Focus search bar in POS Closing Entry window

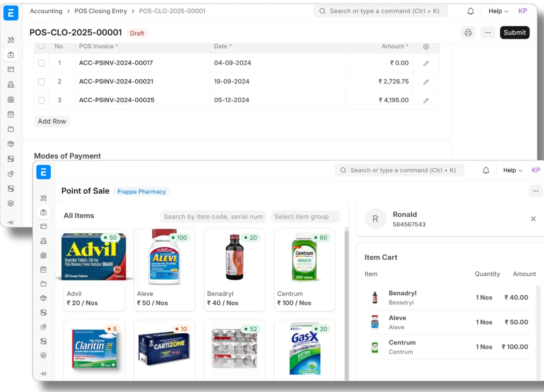[381, 11]
